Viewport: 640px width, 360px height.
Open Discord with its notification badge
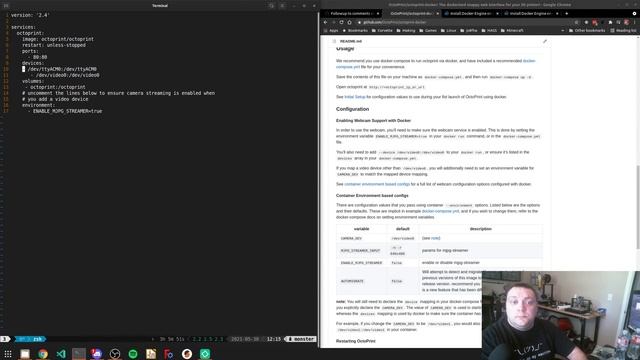pyautogui.click(x=97, y=354)
